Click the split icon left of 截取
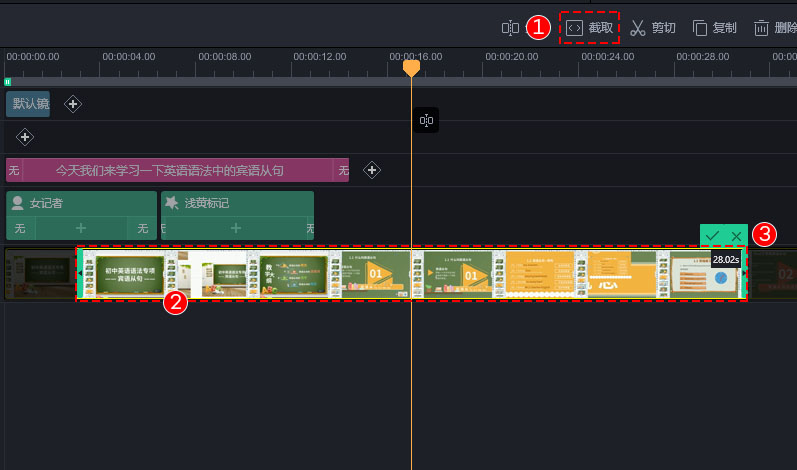Viewport: 797px width, 470px height. (510, 28)
